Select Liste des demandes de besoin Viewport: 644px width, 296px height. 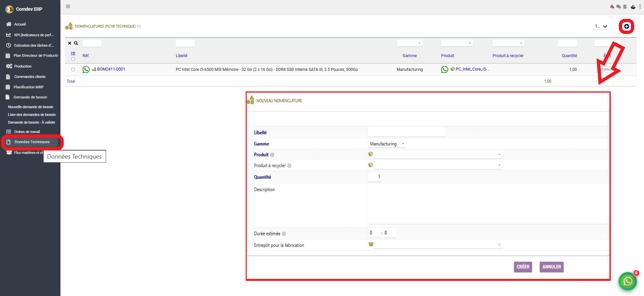32,115
